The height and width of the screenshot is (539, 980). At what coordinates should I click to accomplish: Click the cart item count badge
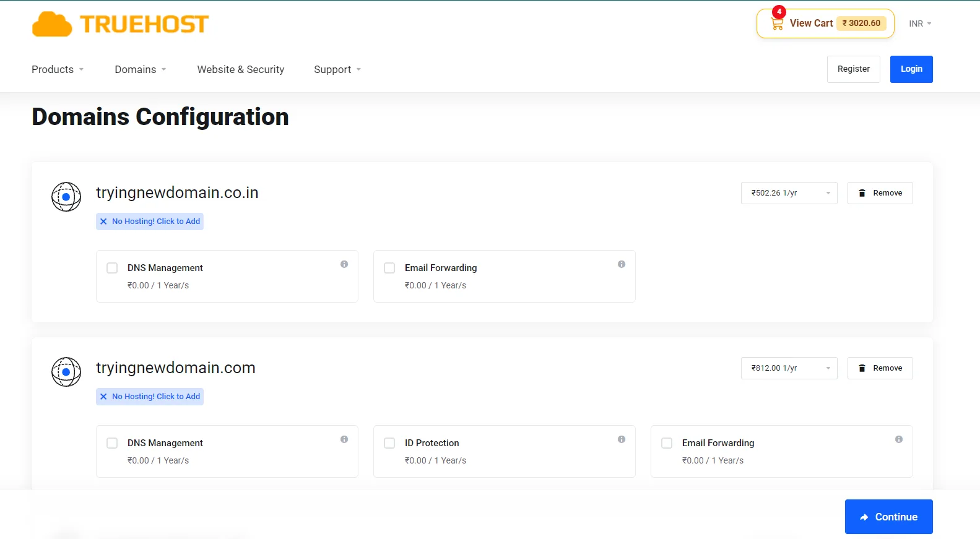tap(779, 12)
